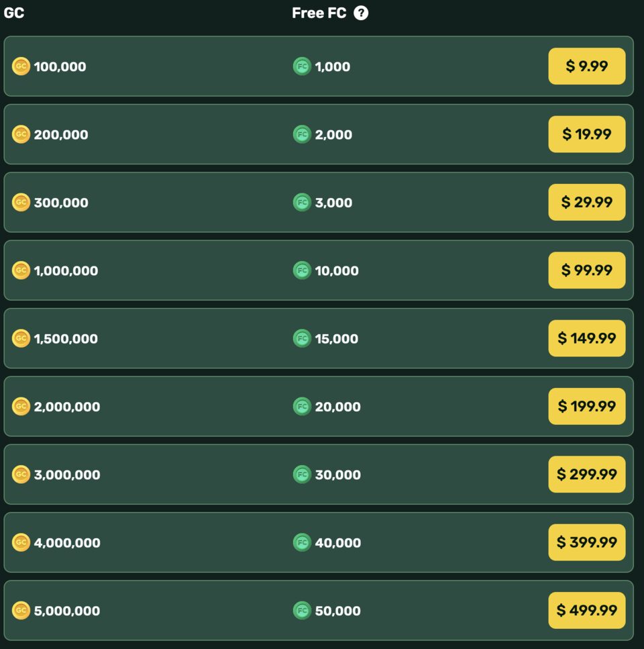Purchase the $ 19.99 package
The image size is (644, 649).
[586, 134]
